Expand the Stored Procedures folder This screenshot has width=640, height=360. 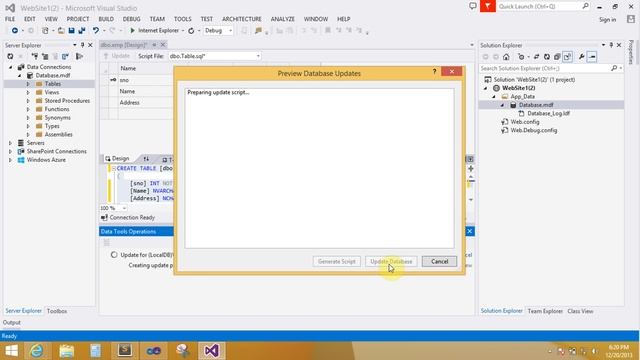pyautogui.click(x=28, y=101)
